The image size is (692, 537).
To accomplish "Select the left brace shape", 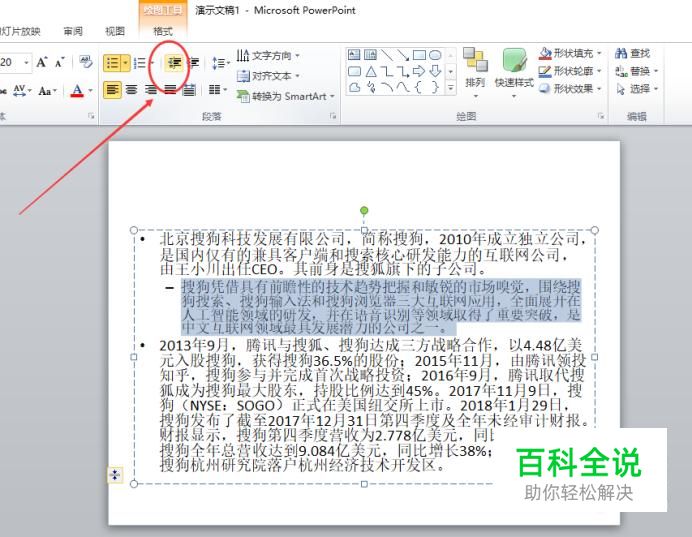I will pos(419,87).
